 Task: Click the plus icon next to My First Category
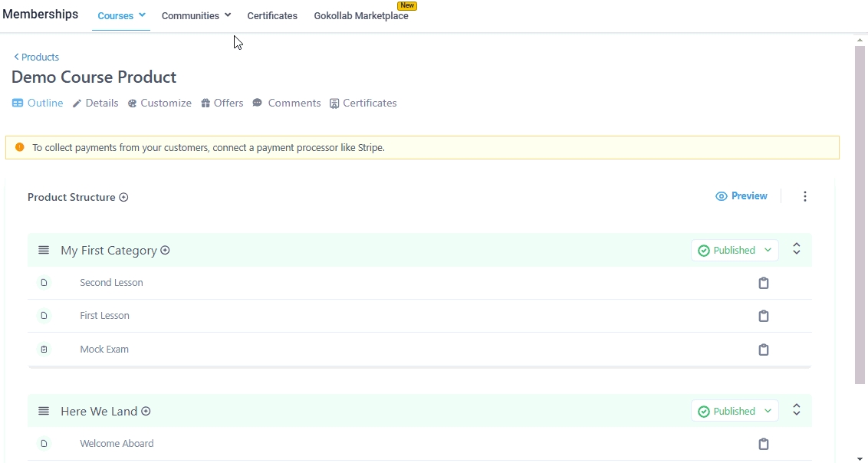165,251
